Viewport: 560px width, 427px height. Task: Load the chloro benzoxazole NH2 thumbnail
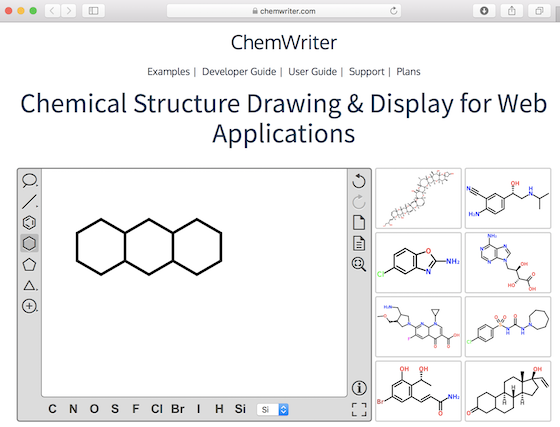pos(418,262)
